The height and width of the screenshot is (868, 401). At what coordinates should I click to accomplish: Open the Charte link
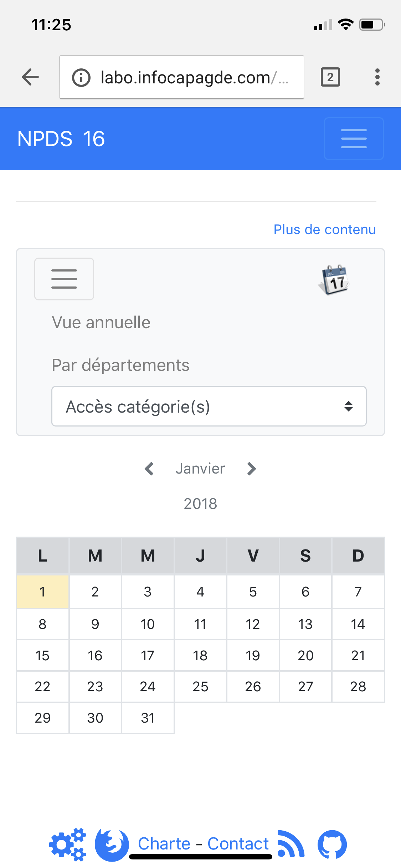pos(164,844)
